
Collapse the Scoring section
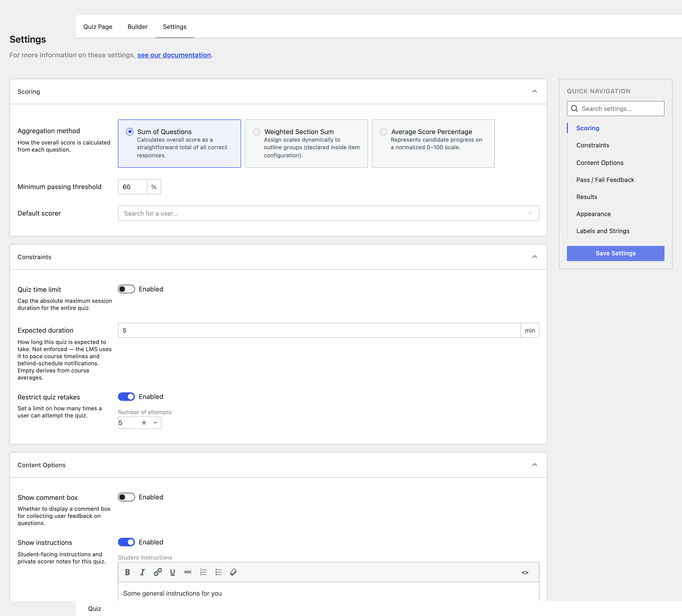(x=534, y=91)
